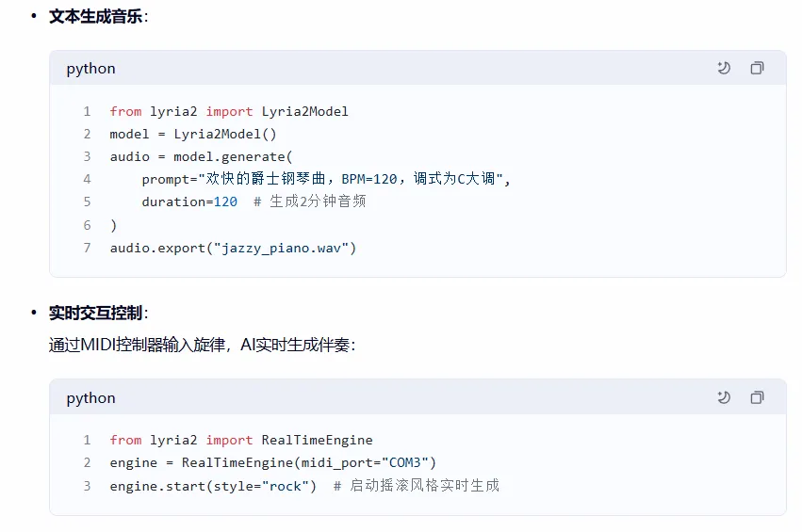This screenshot has width=802, height=532.
Task: Click the "from lyria2 import Lyria2Model" line
Action: (x=229, y=111)
